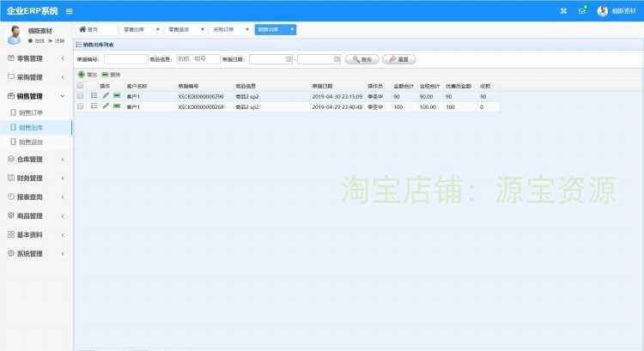This screenshot has width=644, height=351.
Task: Open calendar icon of start date field
Action: pyautogui.click(x=289, y=59)
